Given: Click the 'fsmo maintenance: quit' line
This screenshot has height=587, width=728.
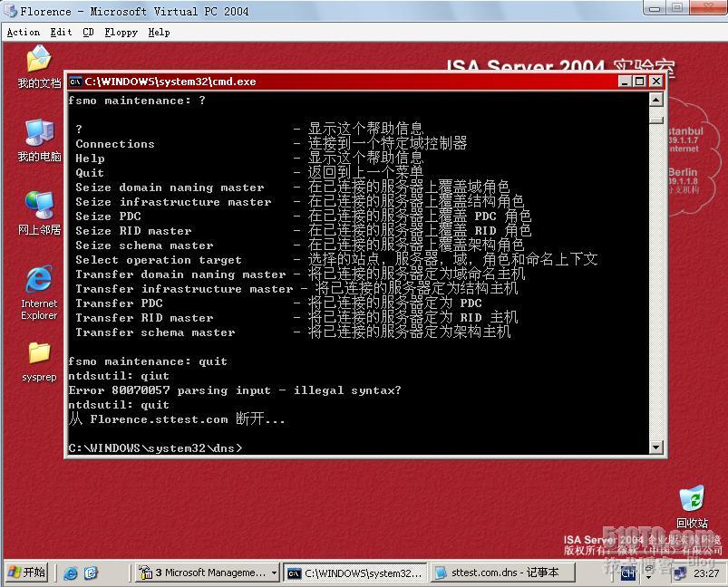Looking at the screenshot, I should pyautogui.click(x=148, y=361).
